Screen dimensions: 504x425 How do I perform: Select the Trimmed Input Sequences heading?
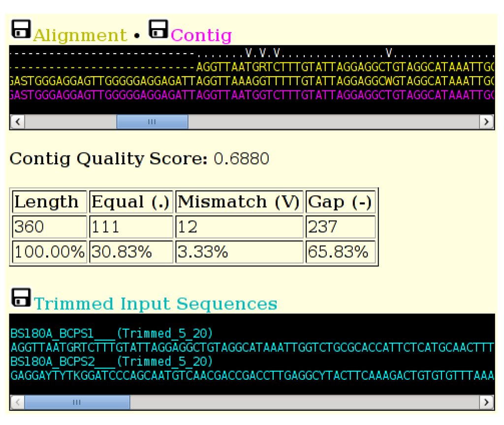(156, 304)
